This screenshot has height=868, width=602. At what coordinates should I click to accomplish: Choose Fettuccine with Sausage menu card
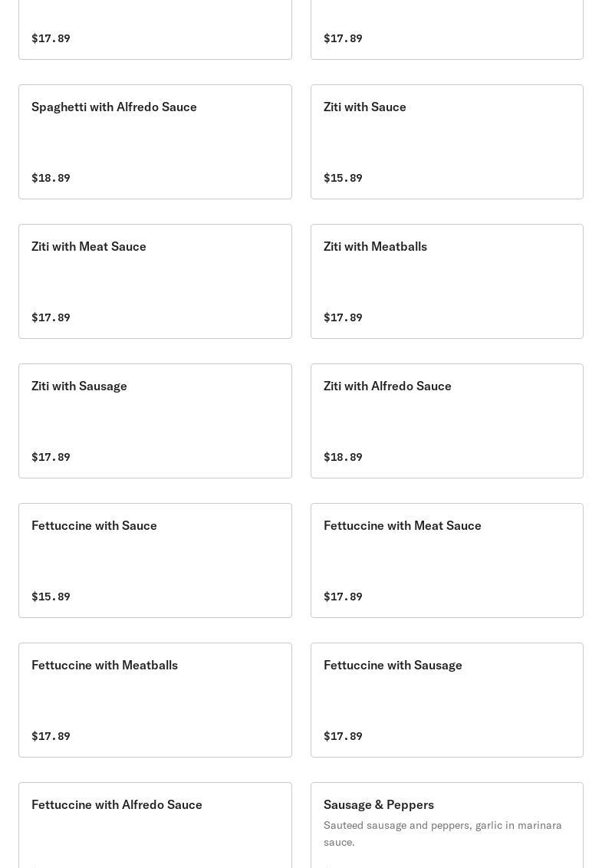[446, 699]
